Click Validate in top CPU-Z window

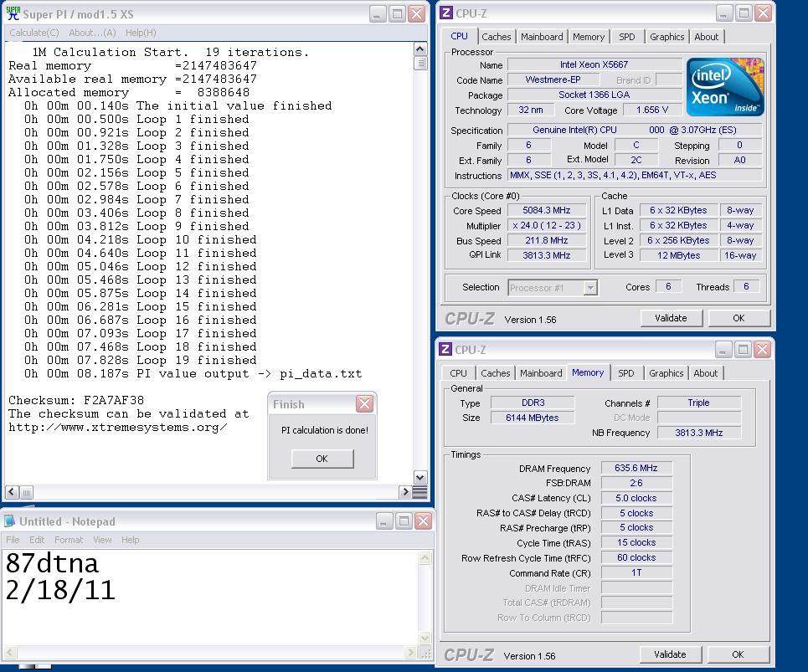[671, 318]
